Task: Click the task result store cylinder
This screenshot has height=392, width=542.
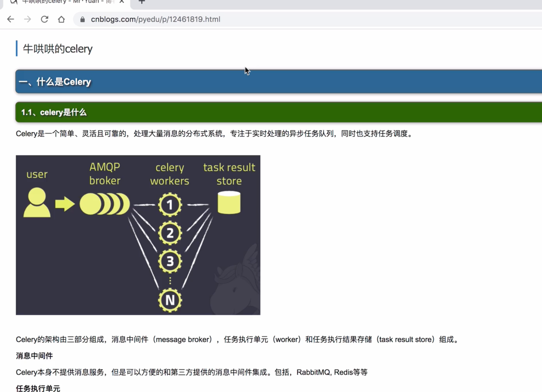Action: click(229, 203)
